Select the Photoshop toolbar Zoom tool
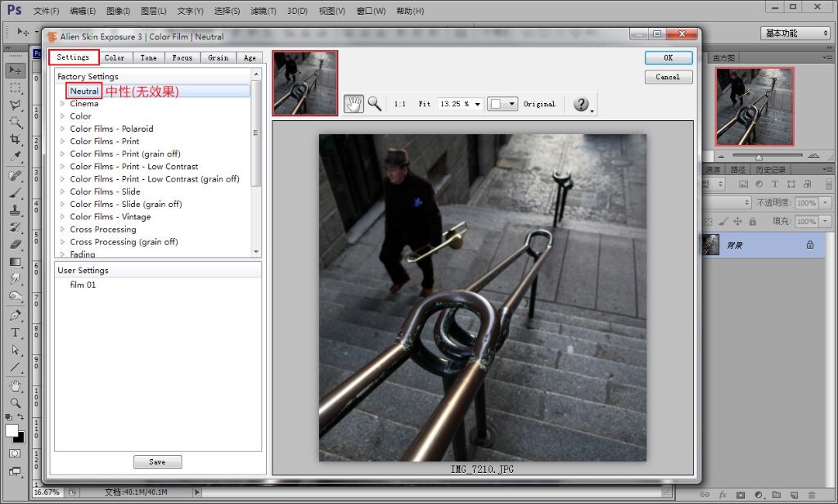The image size is (838, 504). (x=15, y=403)
